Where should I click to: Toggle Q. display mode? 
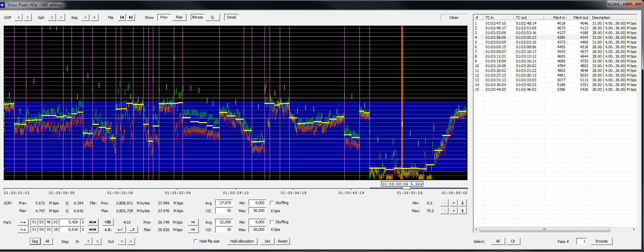[213, 17]
